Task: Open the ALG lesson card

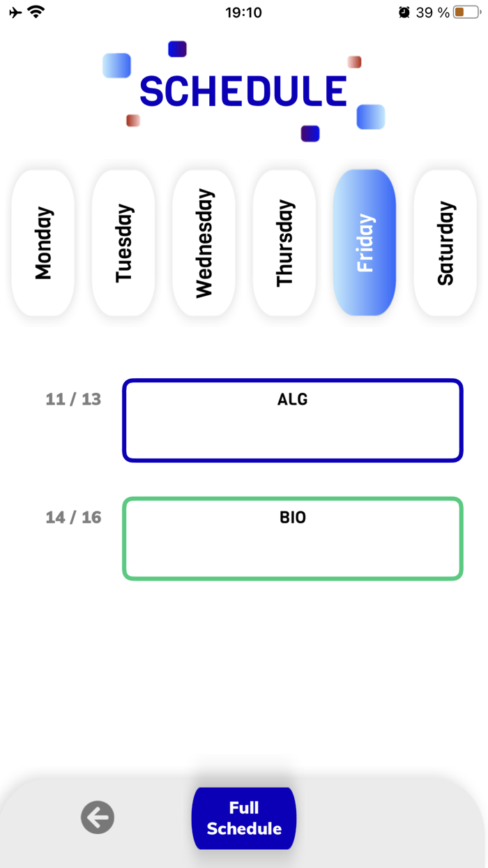Action: coord(292,420)
